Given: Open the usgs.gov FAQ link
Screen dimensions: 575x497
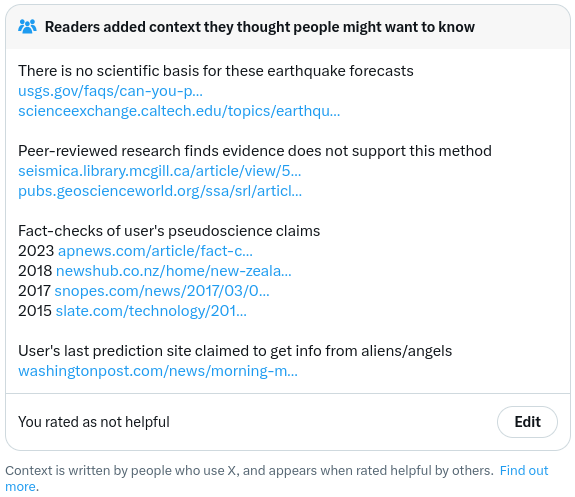Looking at the screenshot, I should point(110,91).
